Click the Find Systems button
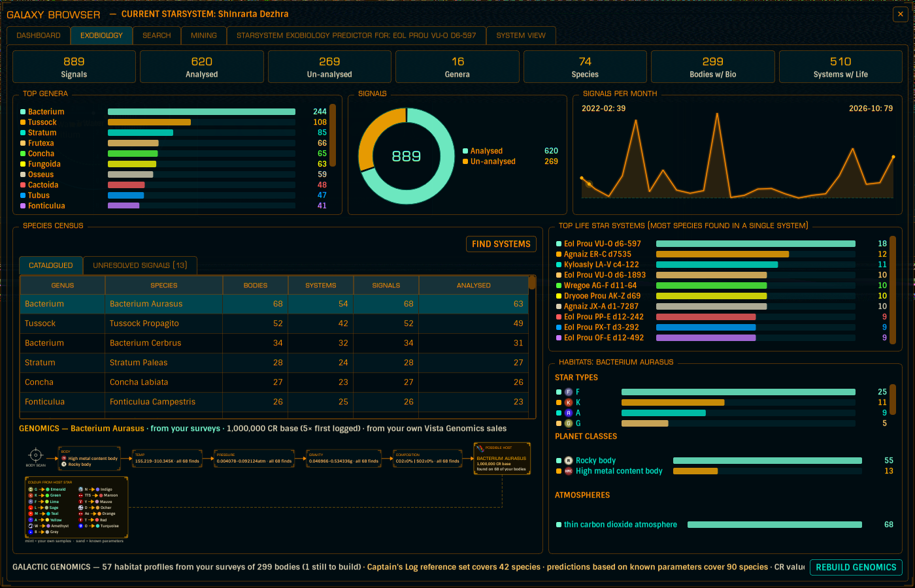Screen dimensions: 915x588 pos(501,244)
